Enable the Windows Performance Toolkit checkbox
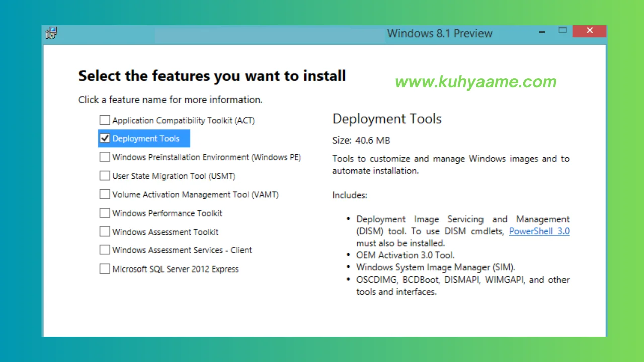 [x=105, y=213]
